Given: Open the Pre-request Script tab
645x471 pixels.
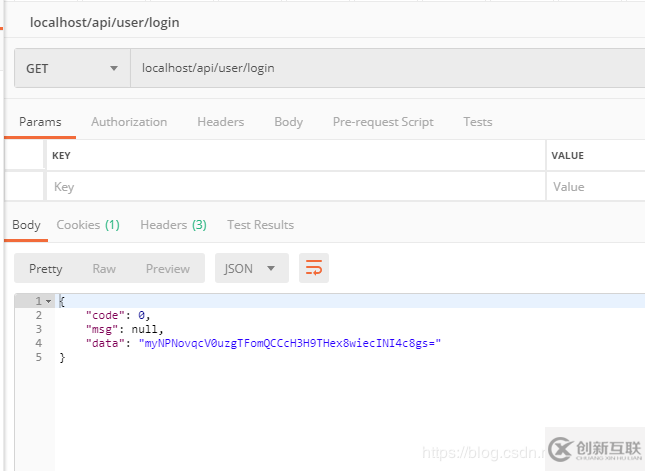Looking at the screenshot, I should pyautogui.click(x=383, y=122).
